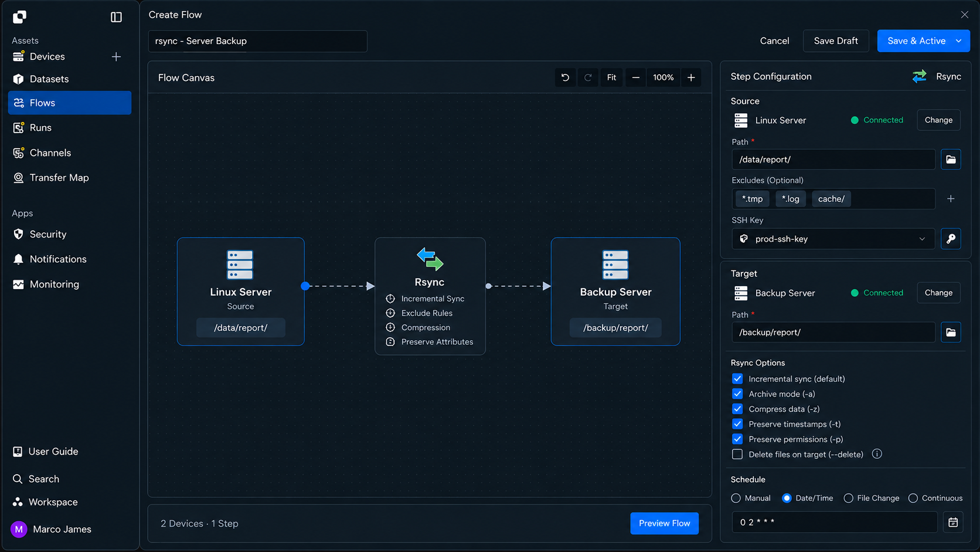Open Devices in the sidebar
This screenshot has height=552, width=980.
click(47, 57)
